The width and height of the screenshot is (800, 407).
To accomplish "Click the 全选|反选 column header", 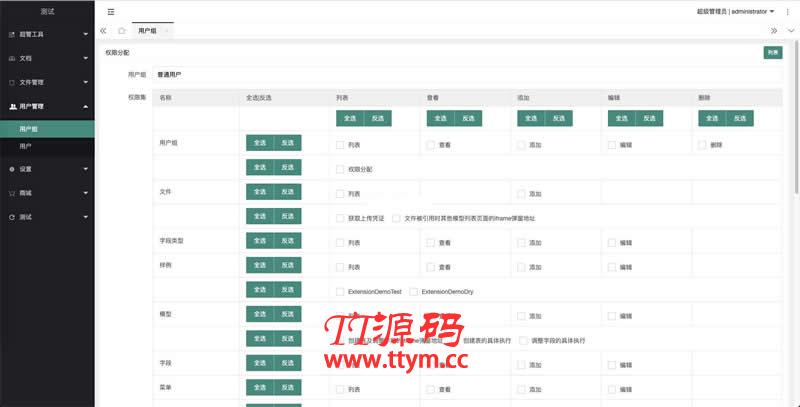I will point(259,97).
